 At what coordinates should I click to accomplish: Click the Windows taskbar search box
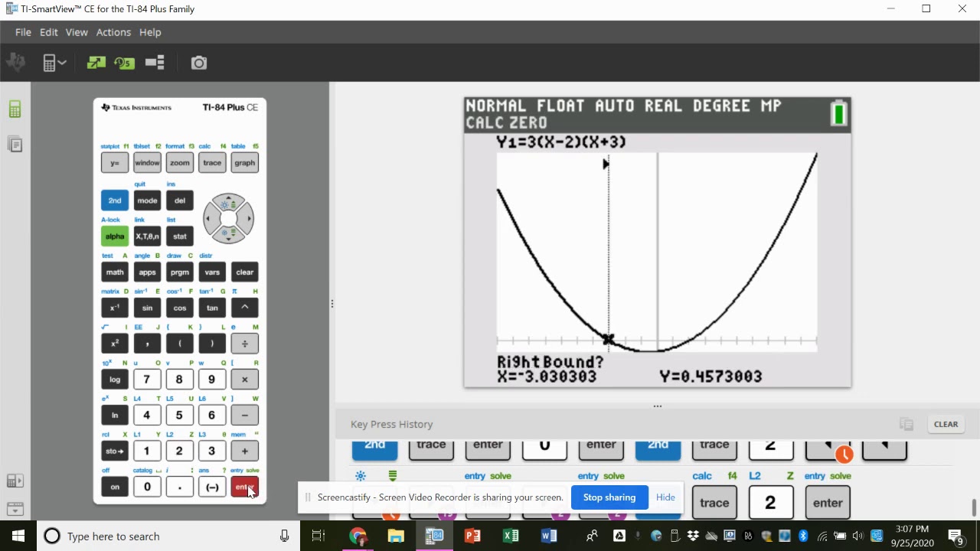click(168, 536)
